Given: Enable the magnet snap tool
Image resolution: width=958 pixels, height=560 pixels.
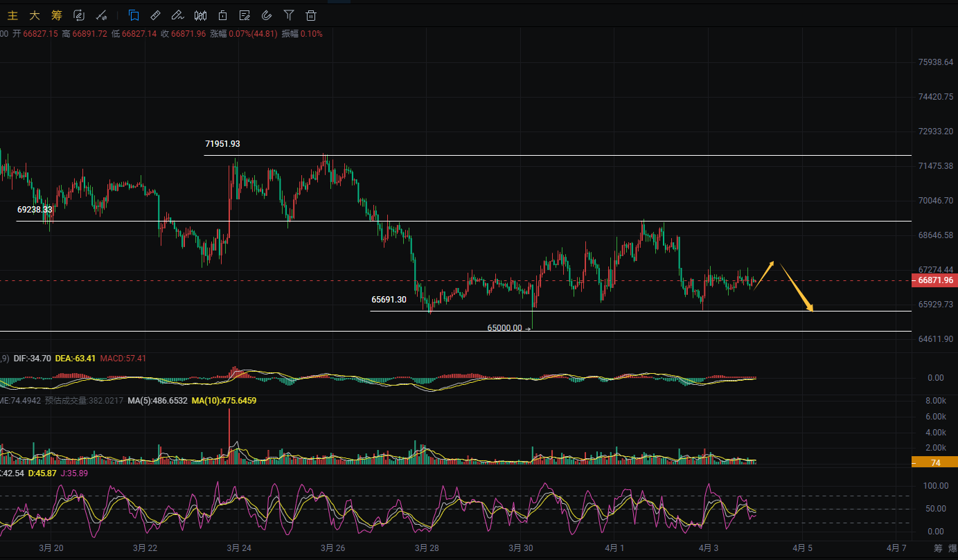Looking at the screenshot, I should pos(267,15).
